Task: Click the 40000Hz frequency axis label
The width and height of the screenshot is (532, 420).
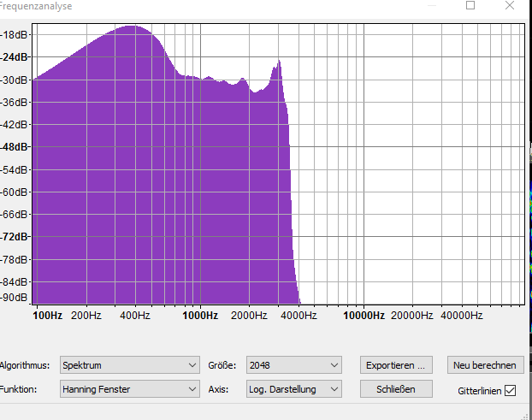Action: [x=461, y=316]
